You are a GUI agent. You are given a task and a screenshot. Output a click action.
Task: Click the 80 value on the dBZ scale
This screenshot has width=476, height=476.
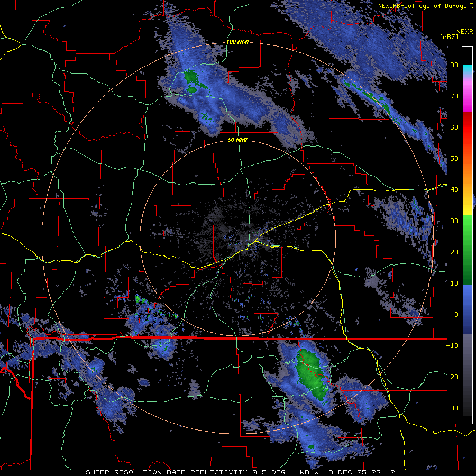click(x=454, y=65)
